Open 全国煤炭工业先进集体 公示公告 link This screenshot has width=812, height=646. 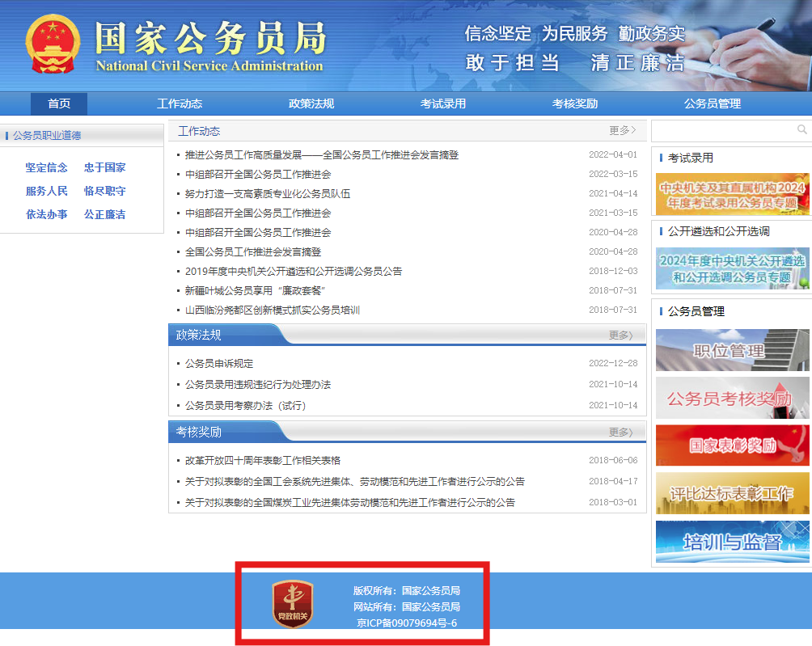pyautogui.click(x=350, y=502)
